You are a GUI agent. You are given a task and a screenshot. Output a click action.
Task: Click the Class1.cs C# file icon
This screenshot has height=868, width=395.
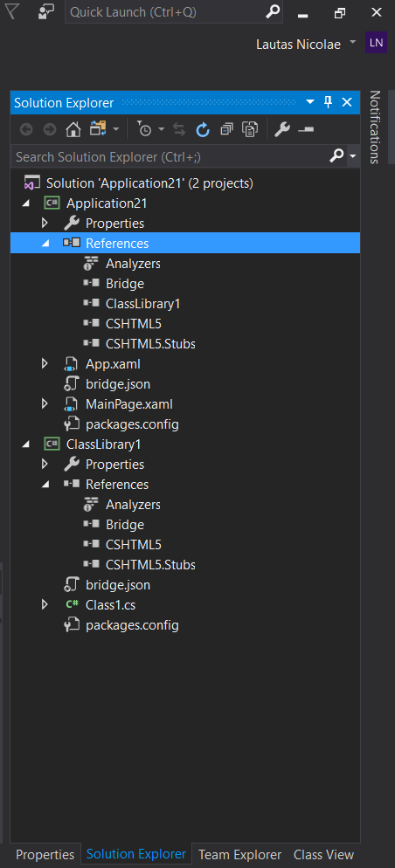(x=72, y=605)
